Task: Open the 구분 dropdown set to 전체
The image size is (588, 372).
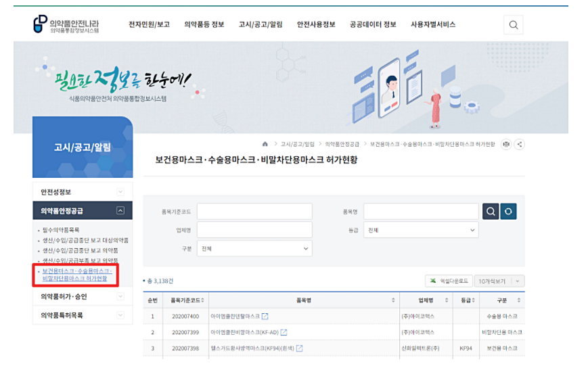Action: (x=254, y=248)
